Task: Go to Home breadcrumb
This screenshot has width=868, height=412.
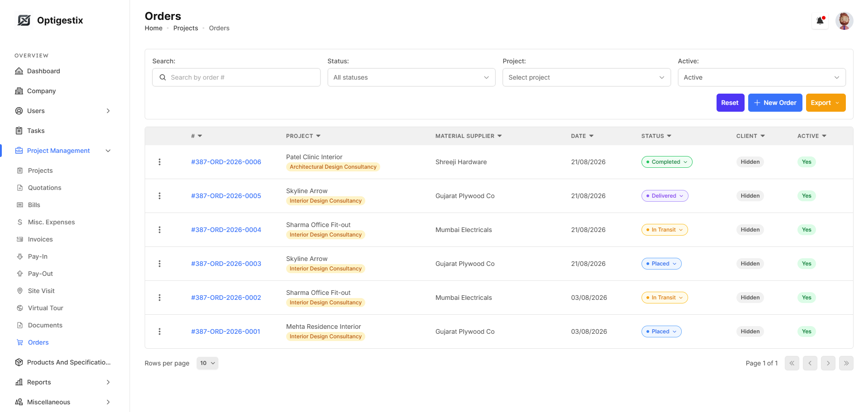Action: click(153, 28)
